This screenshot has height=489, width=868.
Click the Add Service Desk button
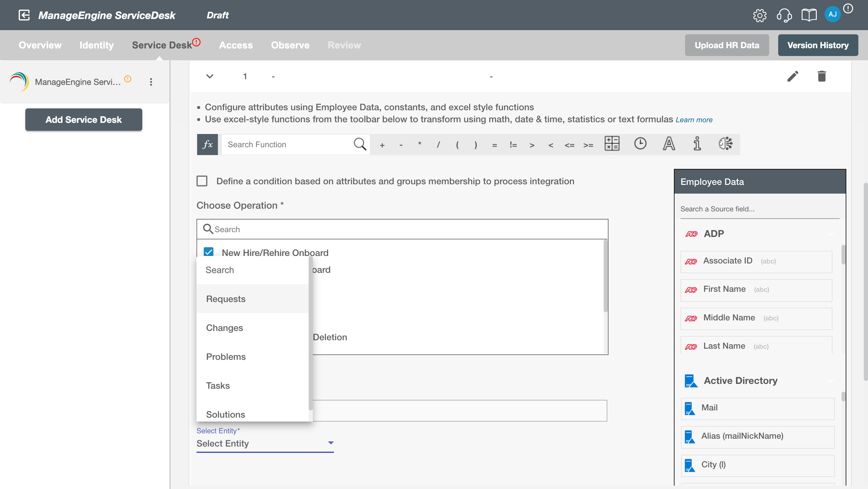pyautogui.click(x=83, y=120)
